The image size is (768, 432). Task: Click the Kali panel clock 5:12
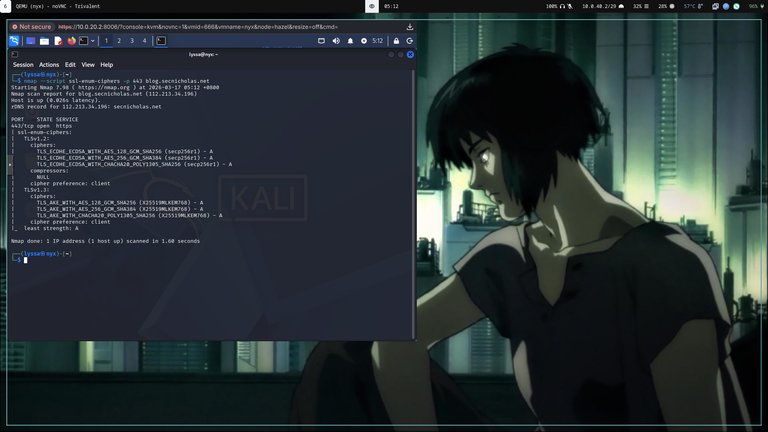coord(378,41)
